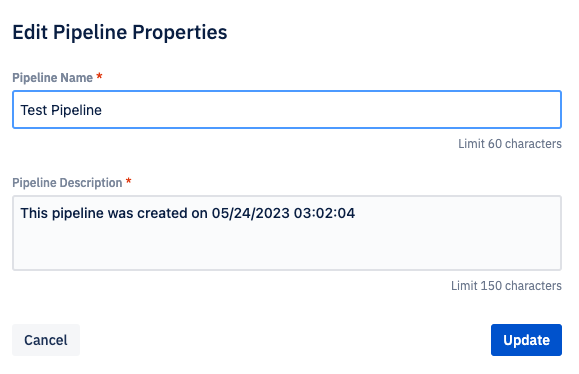Place cursor on Test Pipeline text
579x374 pixels.
61,110
